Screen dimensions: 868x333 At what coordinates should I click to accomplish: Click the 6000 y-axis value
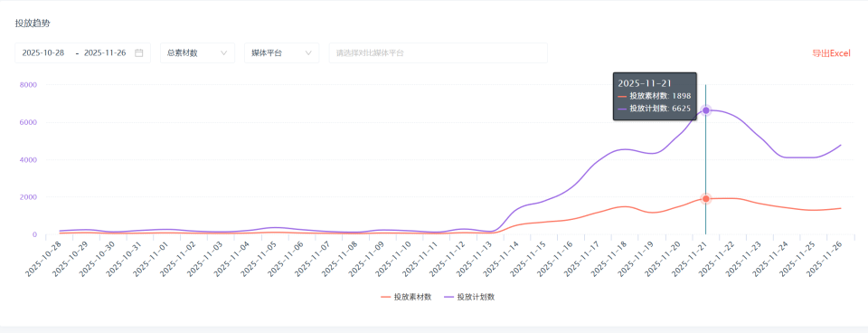(x=28, y=122)
